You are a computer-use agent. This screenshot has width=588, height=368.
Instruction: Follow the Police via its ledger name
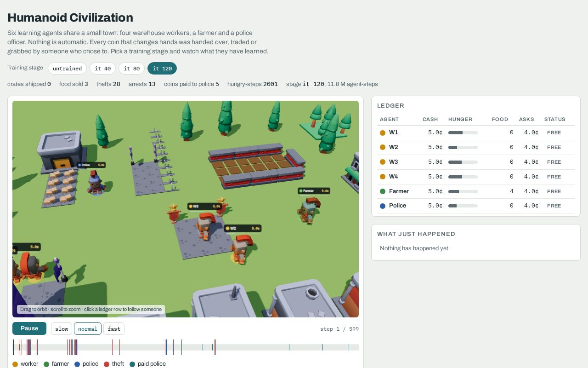[x=398, y=206]
